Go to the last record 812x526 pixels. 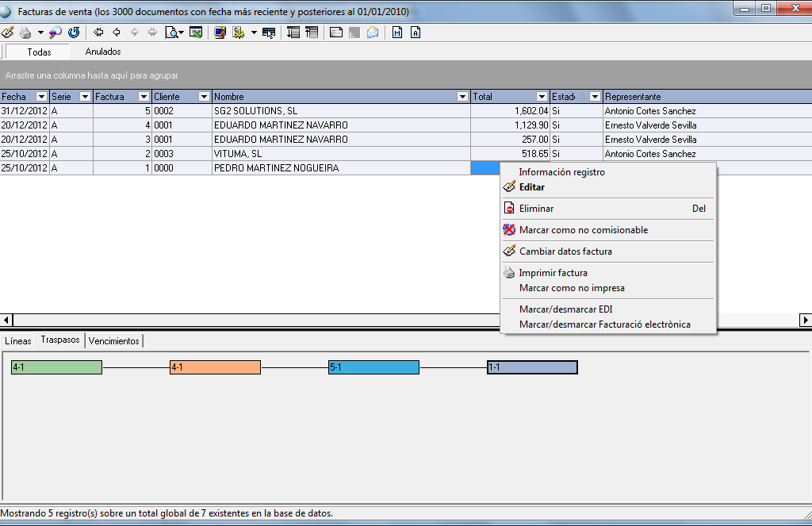point(152,33)
